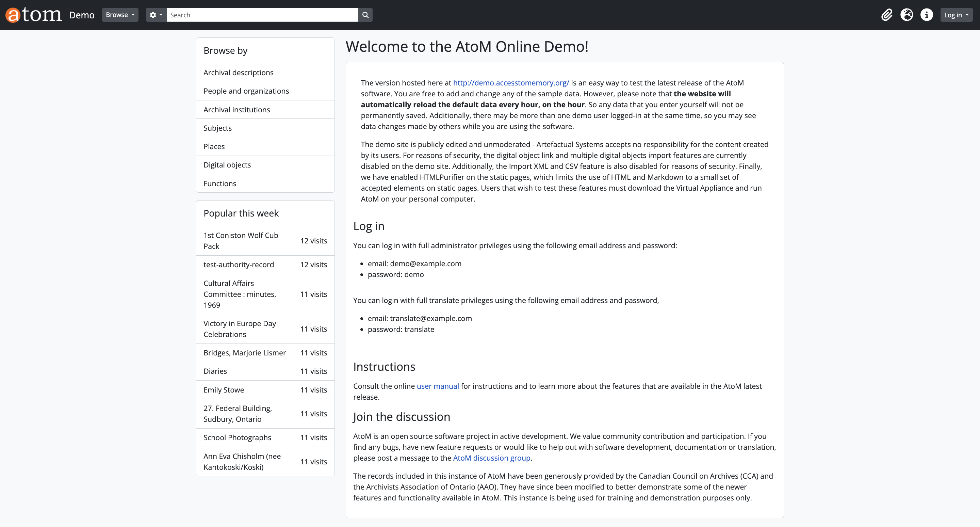The width and height of the screenshot is (980, 527).
Task: Click the AtoM logo in header
Action: (33, 15)
